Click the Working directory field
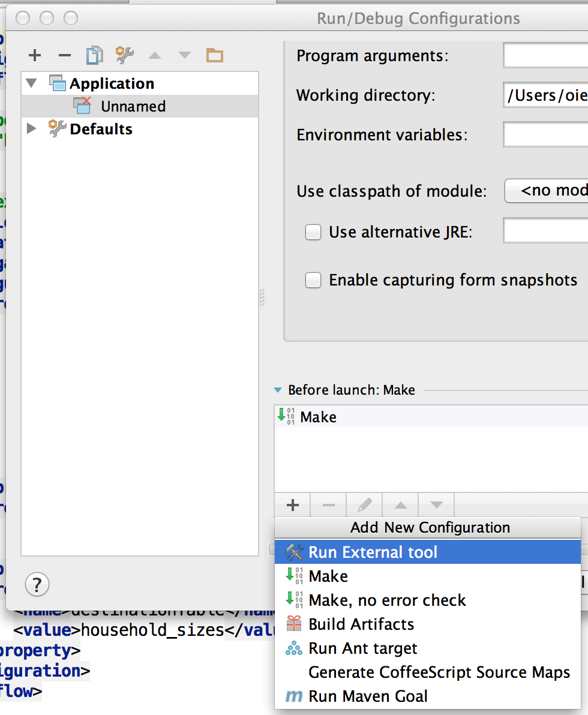Viewport: 588px width, 715px height. click(545, 95)
